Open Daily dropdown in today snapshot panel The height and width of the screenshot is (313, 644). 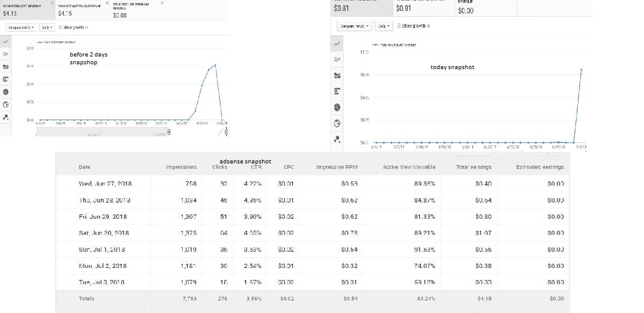(x=383, y=26)
